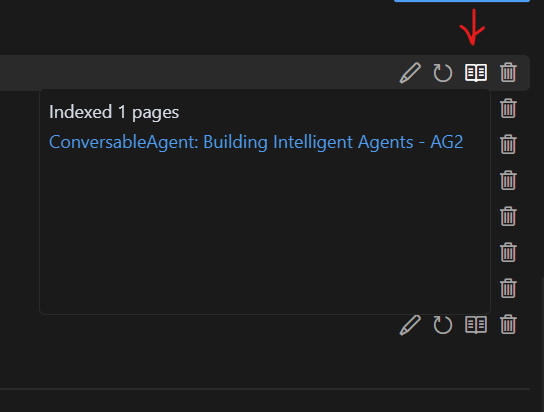Click the fifth trash icon from the top
The height and width of the screenshot is (412, 544).
pos(508,216)
